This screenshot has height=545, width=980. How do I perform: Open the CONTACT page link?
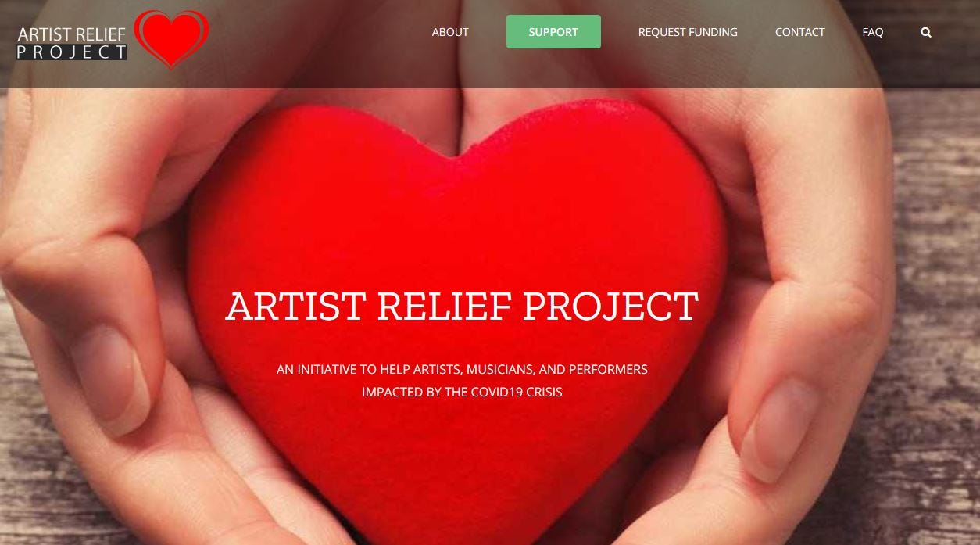pyautogui.click(x=799, y=32)
